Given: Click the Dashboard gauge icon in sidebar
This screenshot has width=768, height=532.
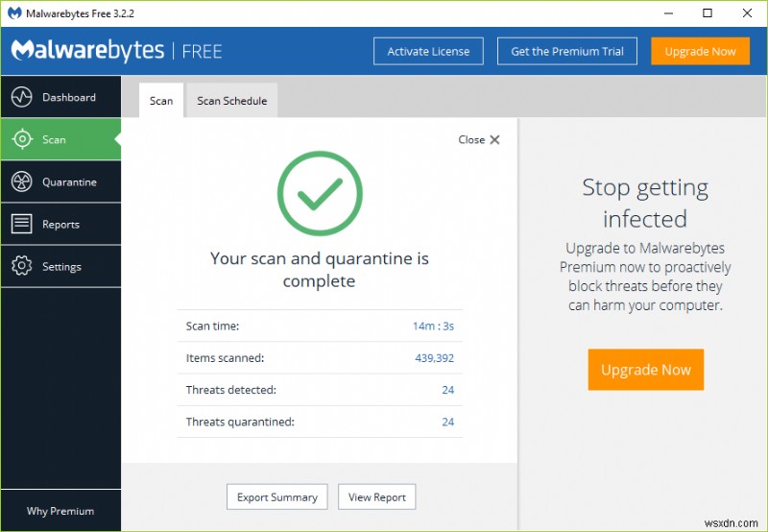Looking at the screenshot, I should coord(21,98).
